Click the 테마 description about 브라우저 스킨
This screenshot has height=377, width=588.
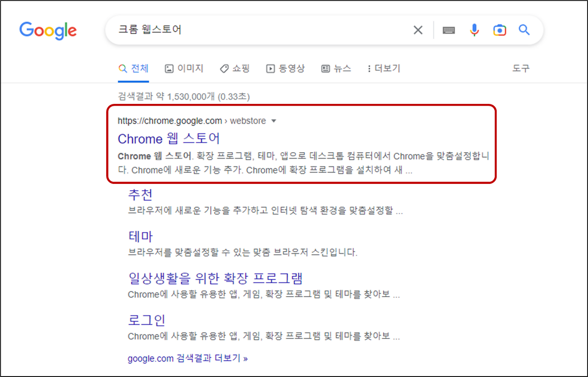tap(243, 252)
